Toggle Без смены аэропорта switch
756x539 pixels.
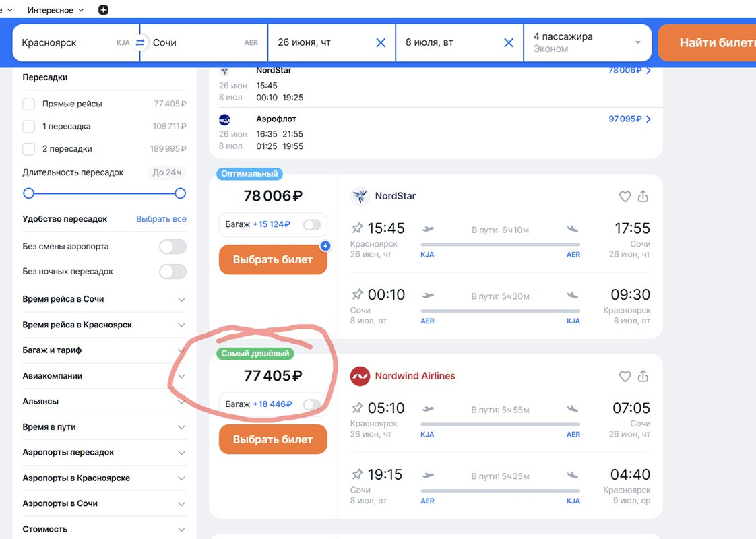[x=172, y=247]
